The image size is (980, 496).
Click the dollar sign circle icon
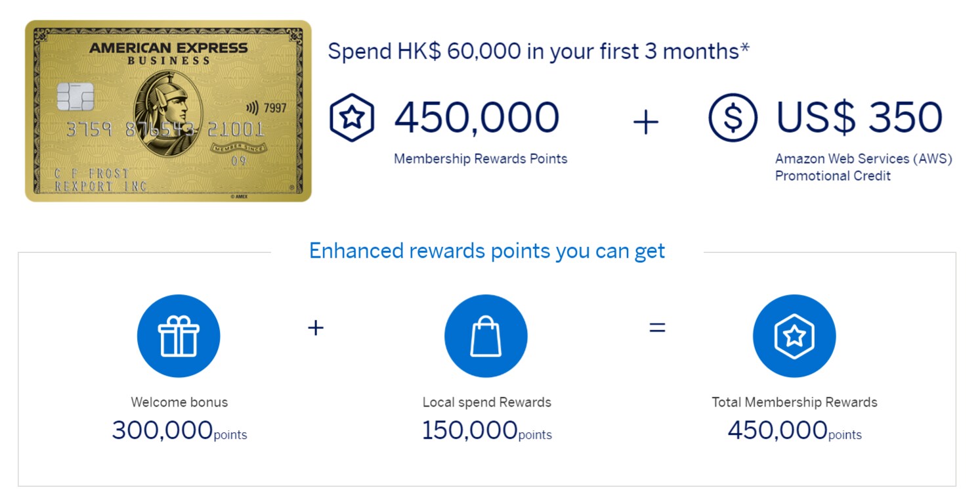click(x=733, y=118)
